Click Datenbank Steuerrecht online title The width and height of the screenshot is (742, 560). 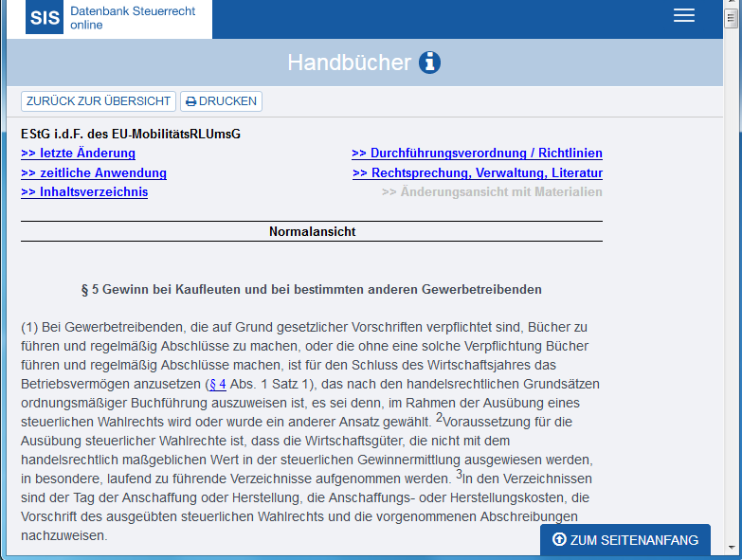click(x=133, y=17)
